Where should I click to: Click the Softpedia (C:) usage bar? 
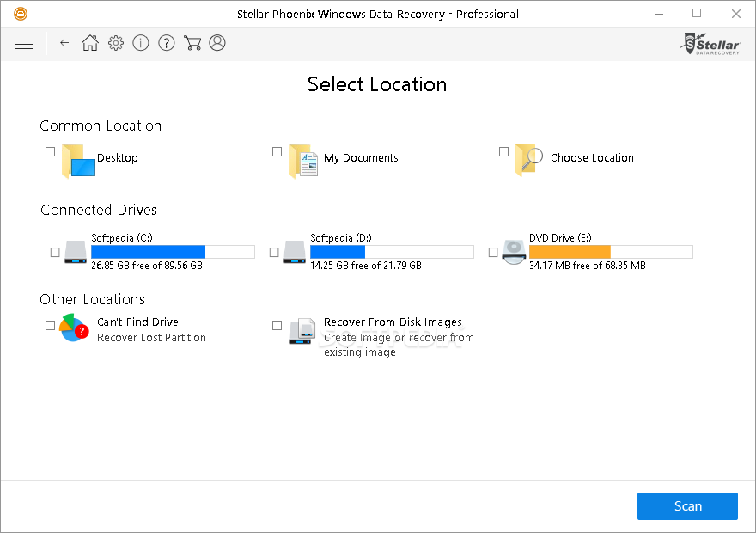pyautogui.click(x=173, y=251)
